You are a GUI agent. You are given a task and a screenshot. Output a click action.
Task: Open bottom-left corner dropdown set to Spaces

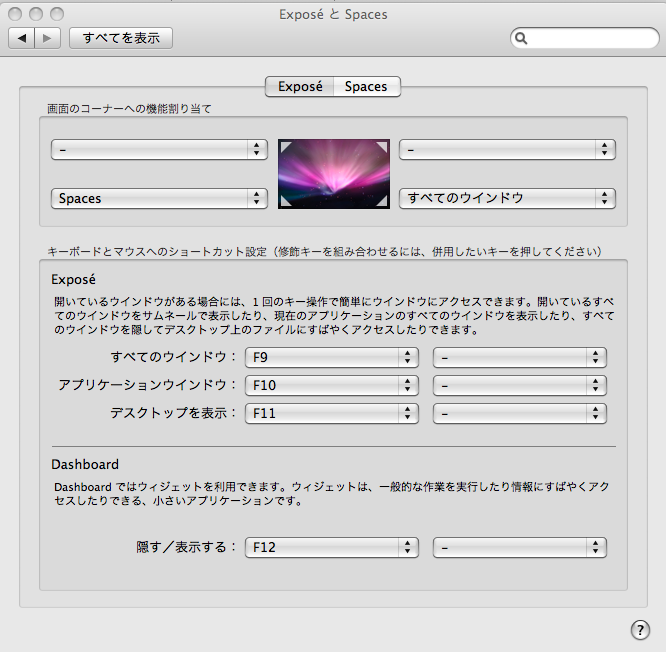click(x=159, y=198)
